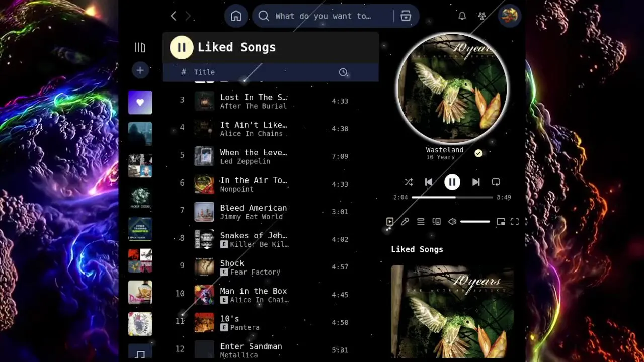
Task: Open the 'Hacker Coding' playlist tile in sidebar
Action: [x=140, y=198]
